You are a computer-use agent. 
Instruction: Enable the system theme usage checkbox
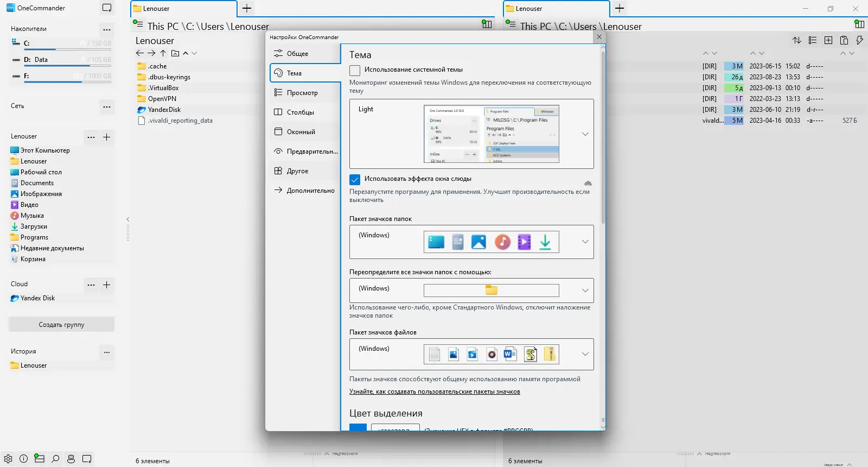tap(355, 70)
